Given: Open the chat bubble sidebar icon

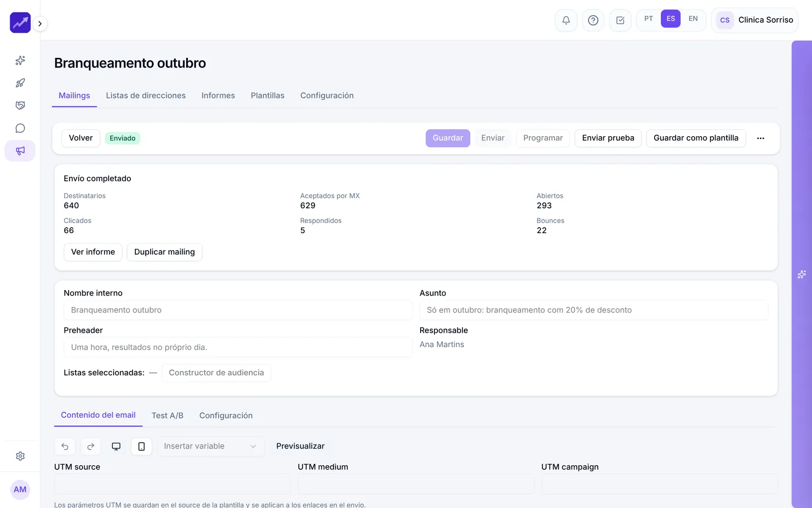Looking at the screenshot, I should click(20, 128).
